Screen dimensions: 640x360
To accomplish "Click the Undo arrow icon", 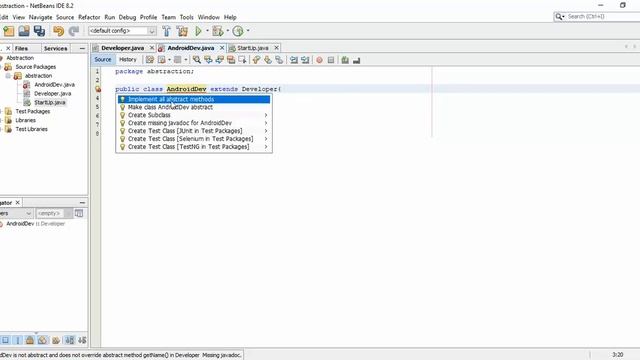I will pos(58,31).
